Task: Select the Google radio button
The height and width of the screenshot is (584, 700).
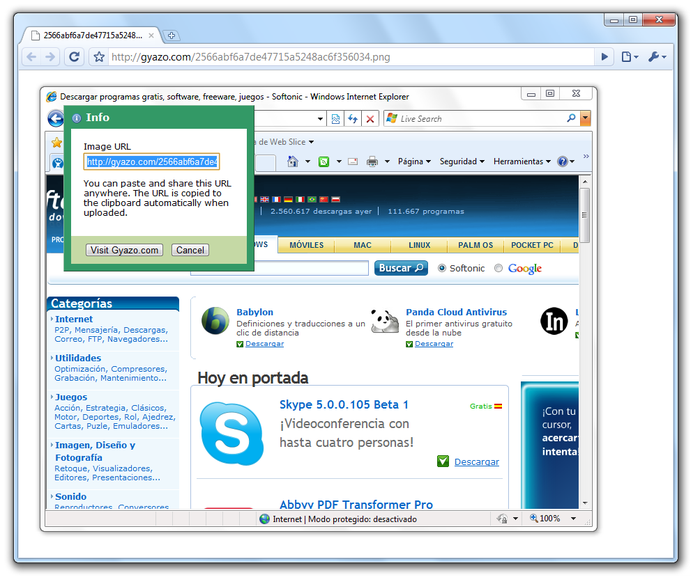Action: click(x=498, y=268)
